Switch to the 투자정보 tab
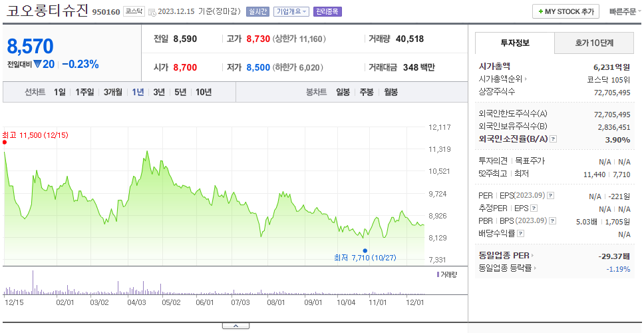This screenshot has height=333, width=644. coord(515,43)
